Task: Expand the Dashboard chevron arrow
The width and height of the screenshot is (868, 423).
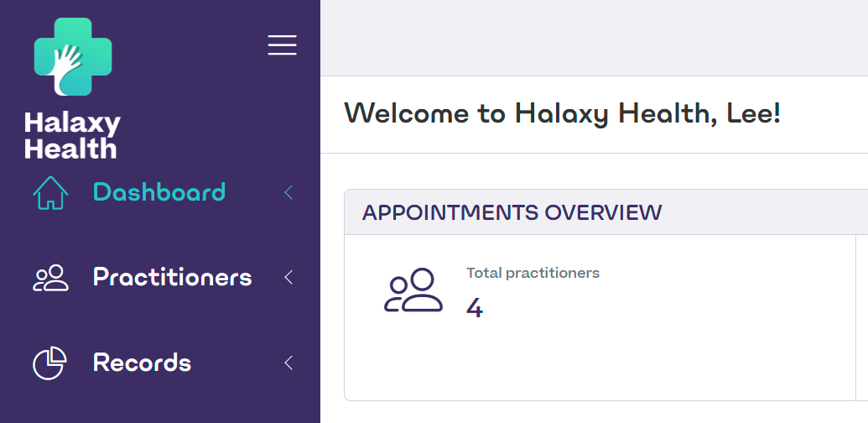Action: pyautogui.click(x=288, y=193)
